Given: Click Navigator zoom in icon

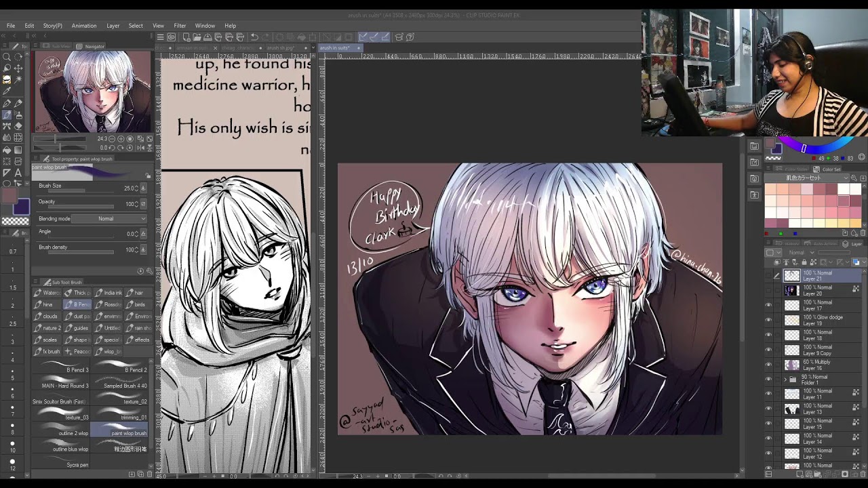Looking at the screenshot, I should [x=120, y=139].
